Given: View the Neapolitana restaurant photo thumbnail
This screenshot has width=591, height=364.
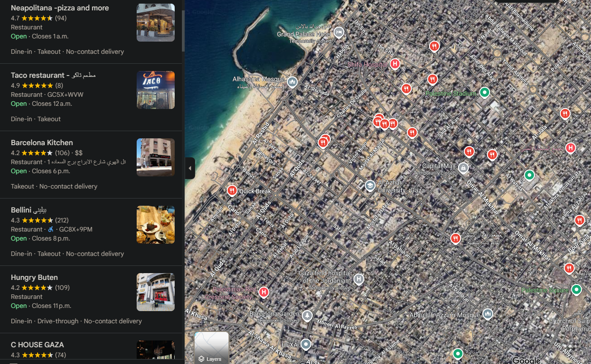Looking at the screenshot, I should click(x=156, y=23).
